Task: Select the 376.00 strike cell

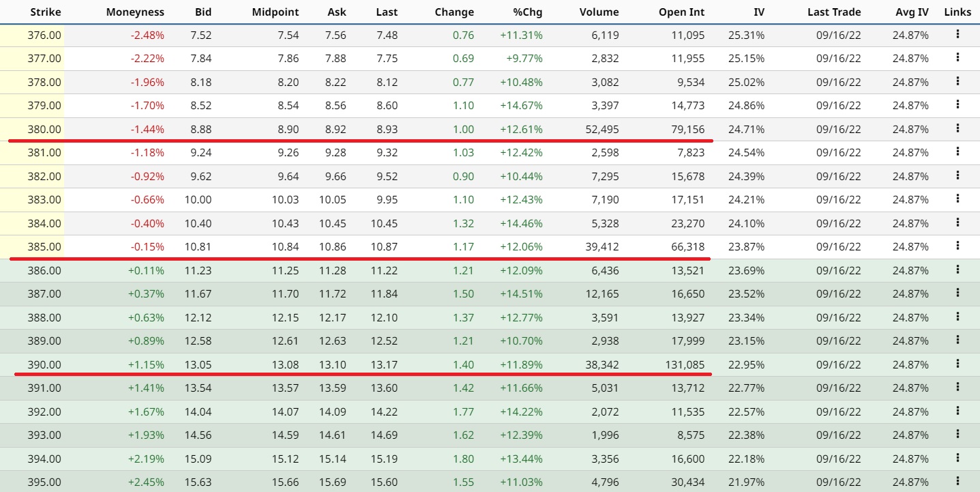Action: point(44,35)
